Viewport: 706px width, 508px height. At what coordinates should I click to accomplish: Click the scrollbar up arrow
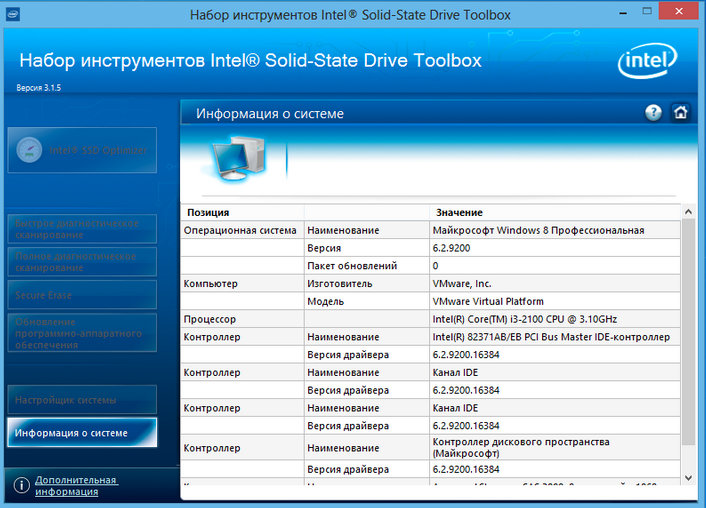688,212
